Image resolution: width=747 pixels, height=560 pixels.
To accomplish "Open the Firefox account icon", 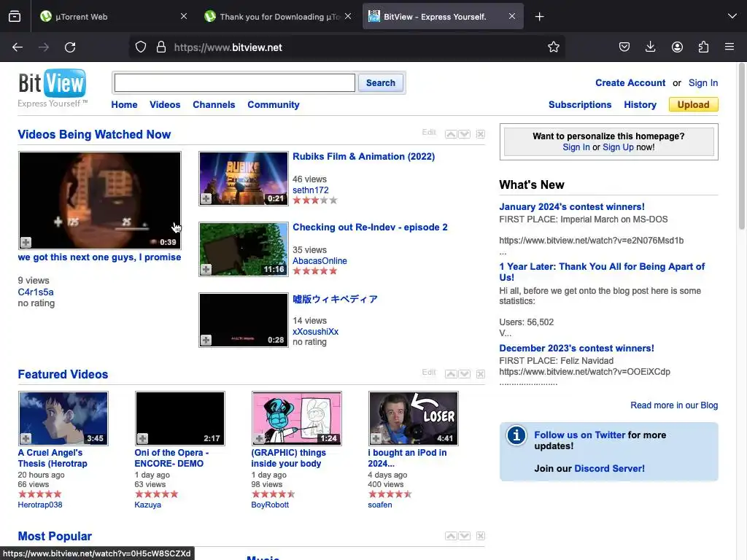I will 677,47.
